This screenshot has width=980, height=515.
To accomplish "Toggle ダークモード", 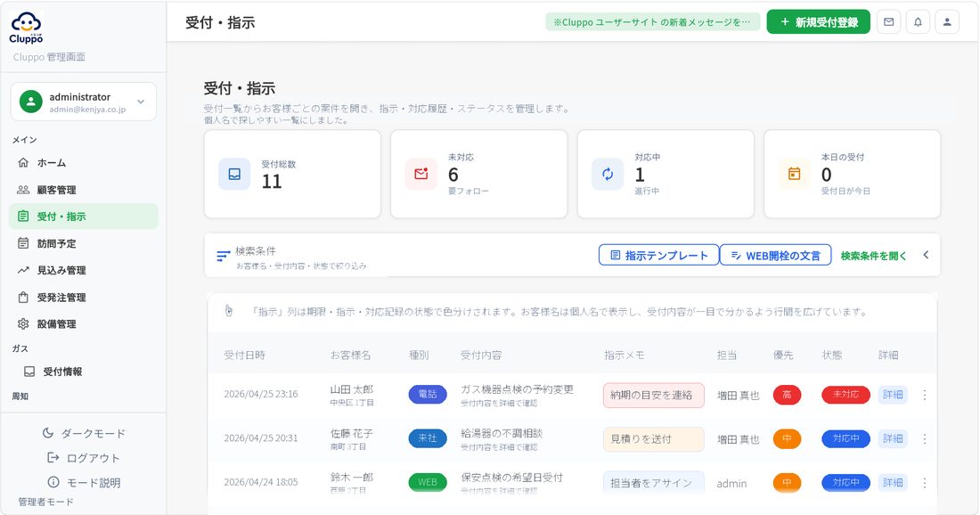I will [84, 433].
